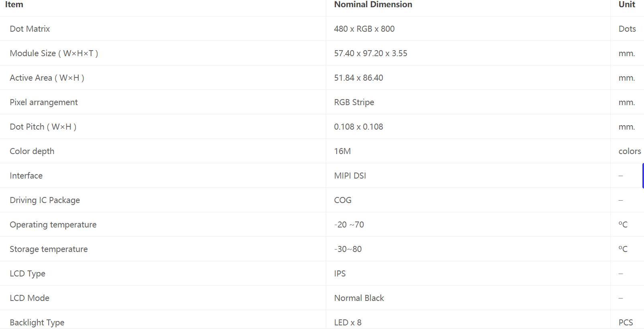Click the 16M color depth value
This screenshot has width=644, height=329.
pos(342,151)
